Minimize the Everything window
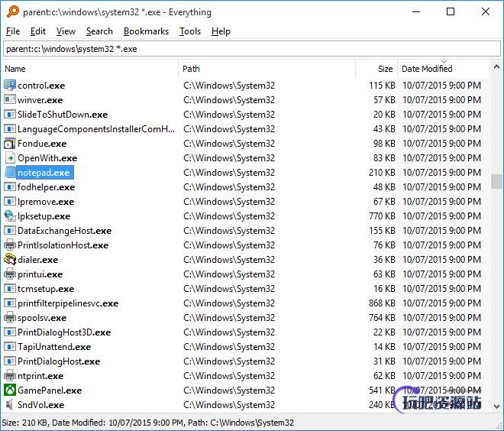Screen dimensions: 504x431 [x=416, y=12]
